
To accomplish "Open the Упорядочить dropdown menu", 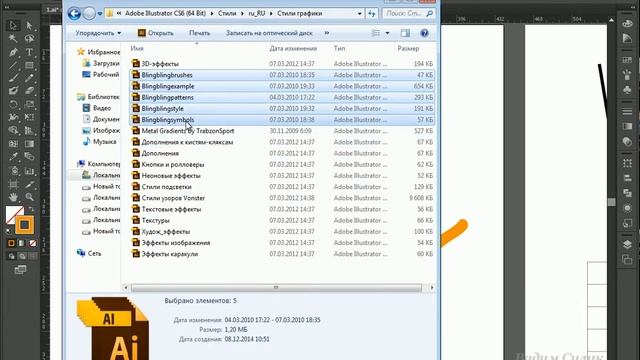I will pyautogui.click(x=98, y=33).
